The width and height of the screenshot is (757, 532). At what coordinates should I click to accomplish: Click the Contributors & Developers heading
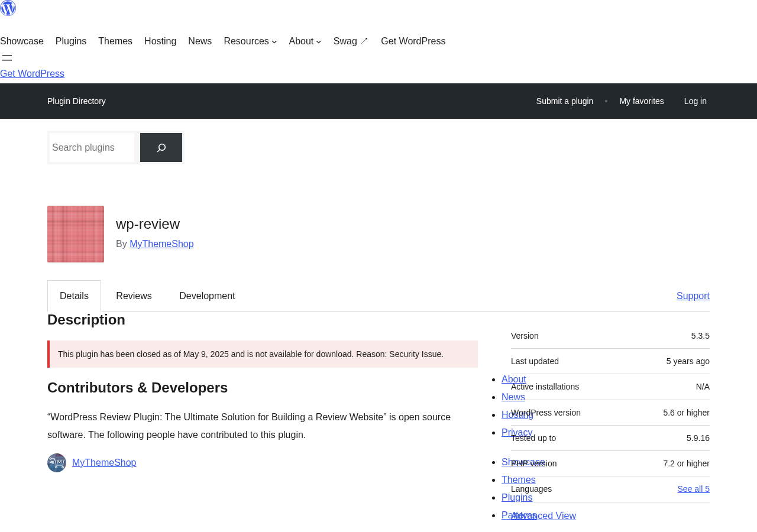(x=137, y=388)
